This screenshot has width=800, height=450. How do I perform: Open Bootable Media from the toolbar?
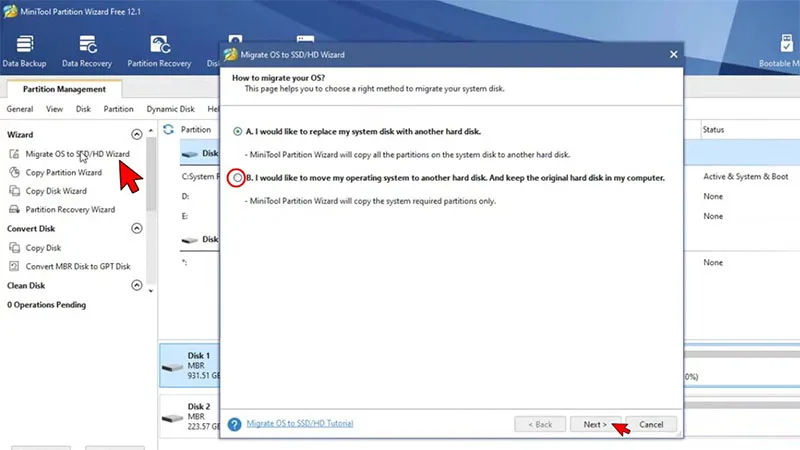pyautogui.click(x=779, y=51)
